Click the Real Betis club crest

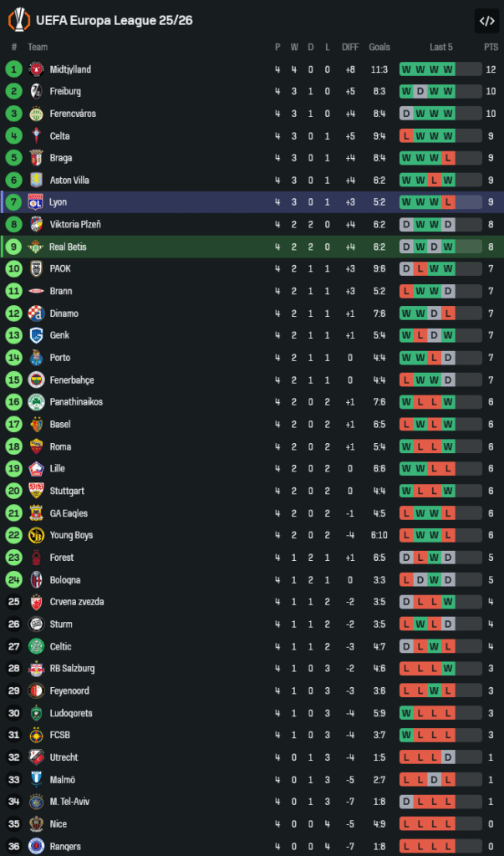point(36,247)
